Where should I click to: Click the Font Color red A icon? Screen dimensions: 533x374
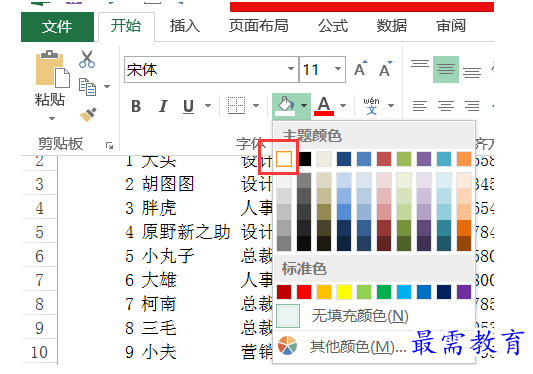click(324, 106)
